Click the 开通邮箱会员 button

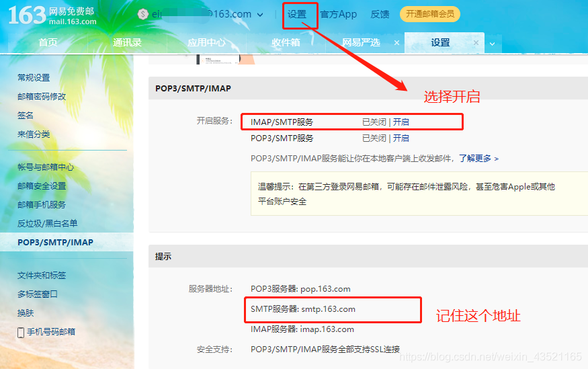click(430, 14)
